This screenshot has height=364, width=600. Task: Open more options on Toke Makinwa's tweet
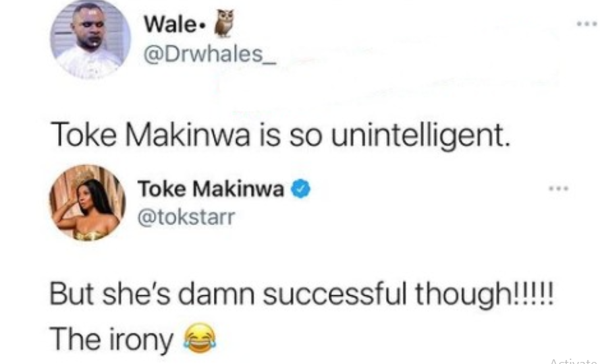(x=559, y=189)
